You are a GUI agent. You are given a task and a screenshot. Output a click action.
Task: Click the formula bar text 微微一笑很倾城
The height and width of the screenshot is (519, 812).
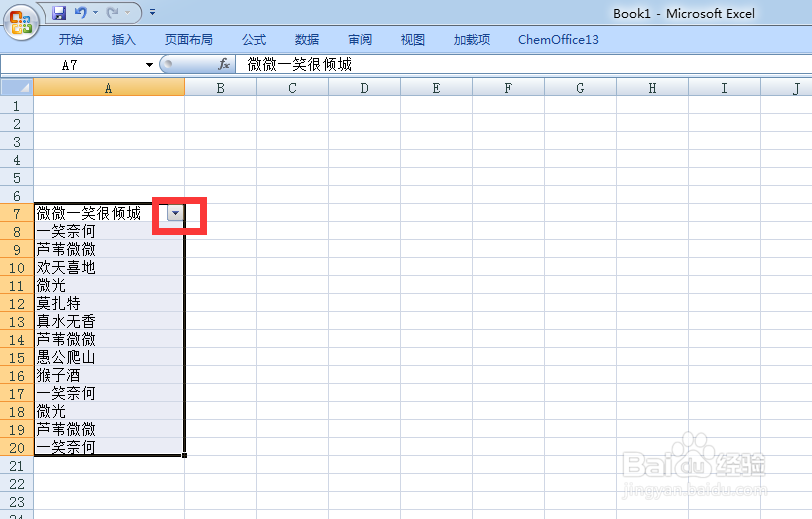(x=299, y=64)
